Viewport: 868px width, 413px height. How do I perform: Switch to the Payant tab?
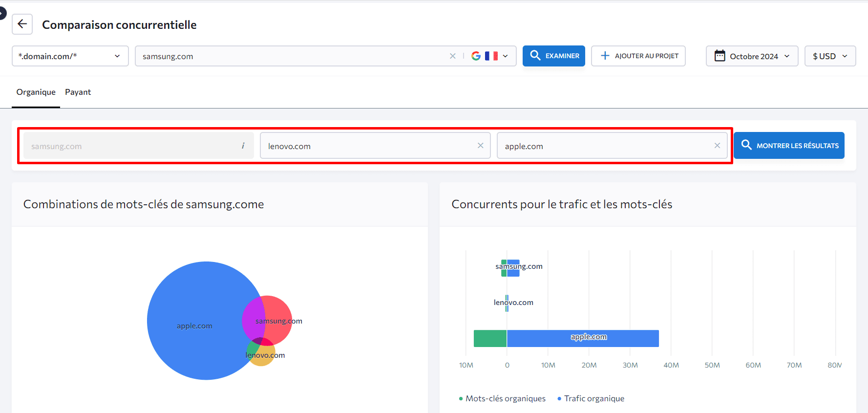78,92
